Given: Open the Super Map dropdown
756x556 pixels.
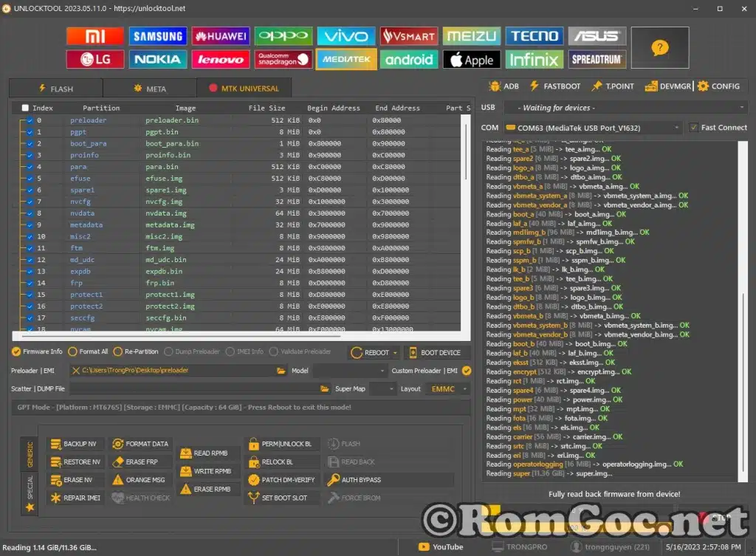Looking at the screenshot, I should coord(383,389).
